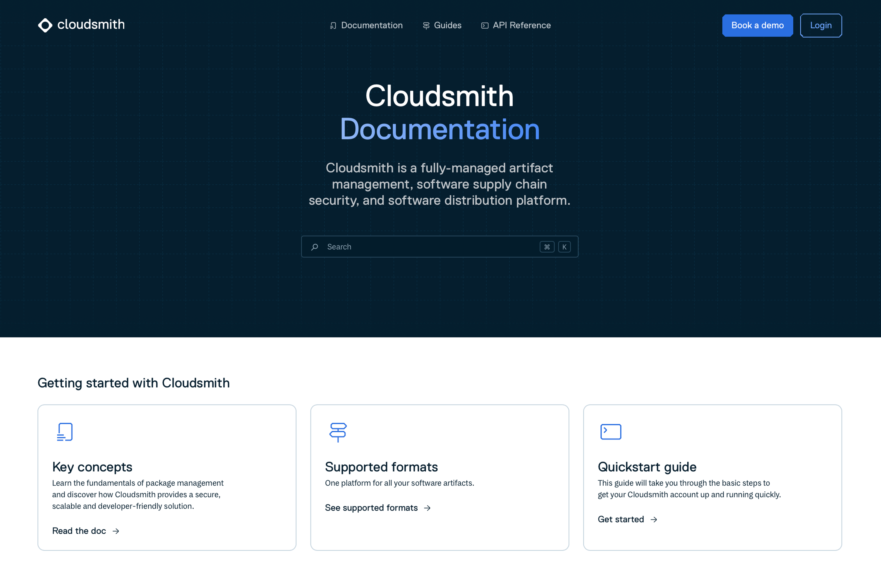
Task: Click arrow next to Get started
Action: (654, 519)
